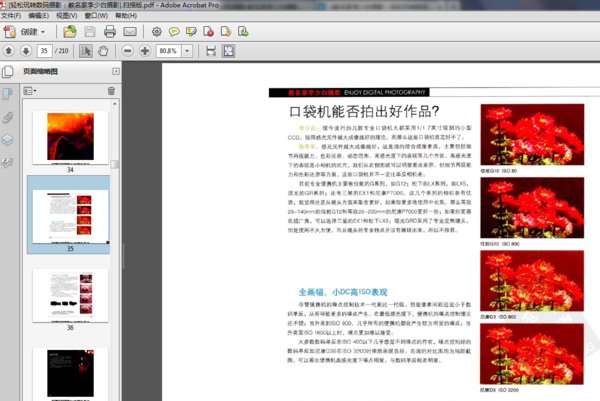Click the ENJOY DIGITAL PHOTOGRAPHY header text
This screenshot has height=401, width=600.
coord(385,92)
